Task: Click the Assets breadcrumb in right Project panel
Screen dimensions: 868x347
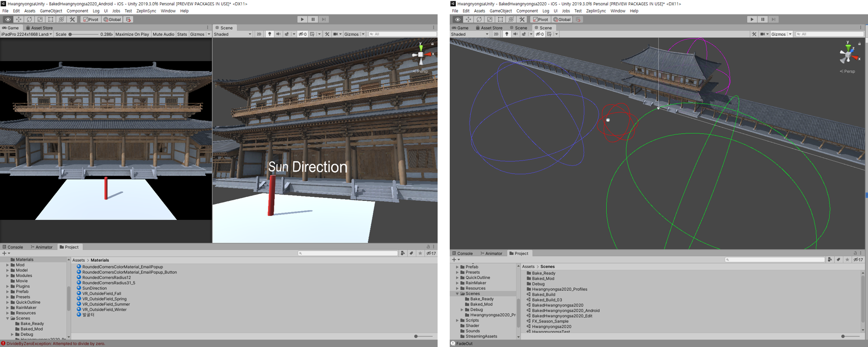Action: 528,267
